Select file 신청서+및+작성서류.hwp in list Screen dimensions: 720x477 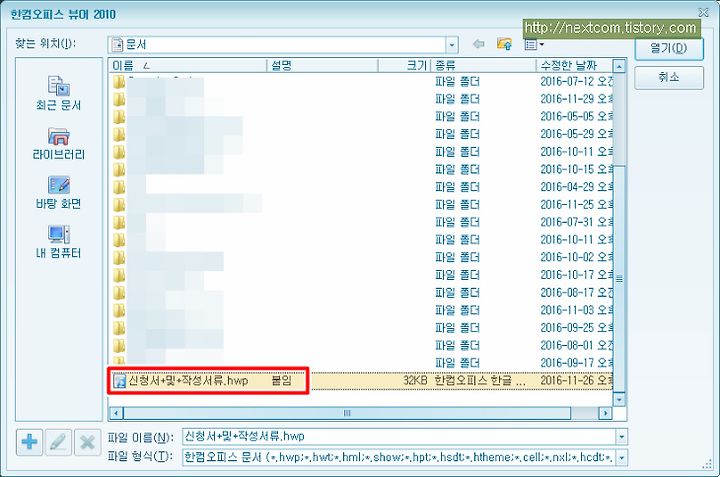(188, 381)
